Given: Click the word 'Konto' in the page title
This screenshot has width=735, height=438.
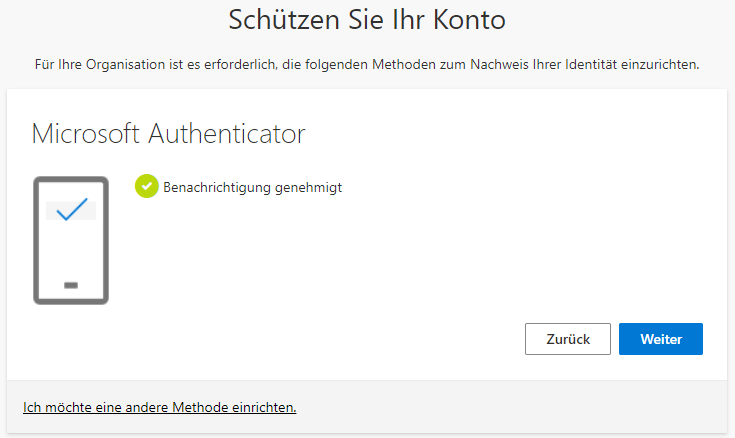Looking at the screenshot, I should click(x=469, y=20).
